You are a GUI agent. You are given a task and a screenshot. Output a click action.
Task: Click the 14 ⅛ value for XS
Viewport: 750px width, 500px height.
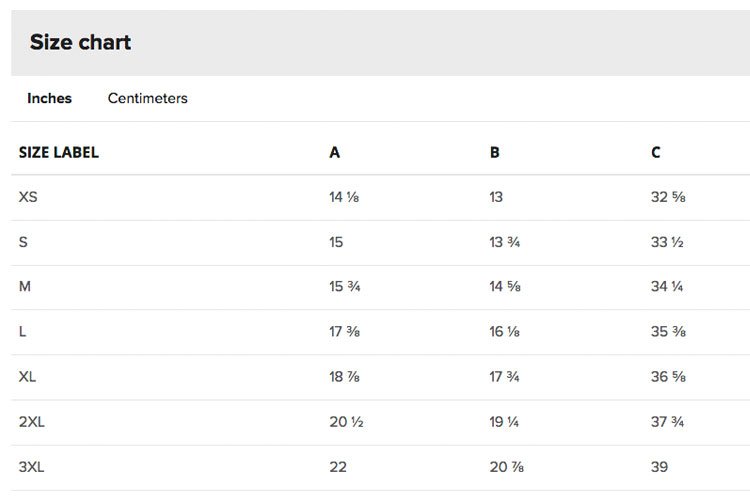coord(344,197)
